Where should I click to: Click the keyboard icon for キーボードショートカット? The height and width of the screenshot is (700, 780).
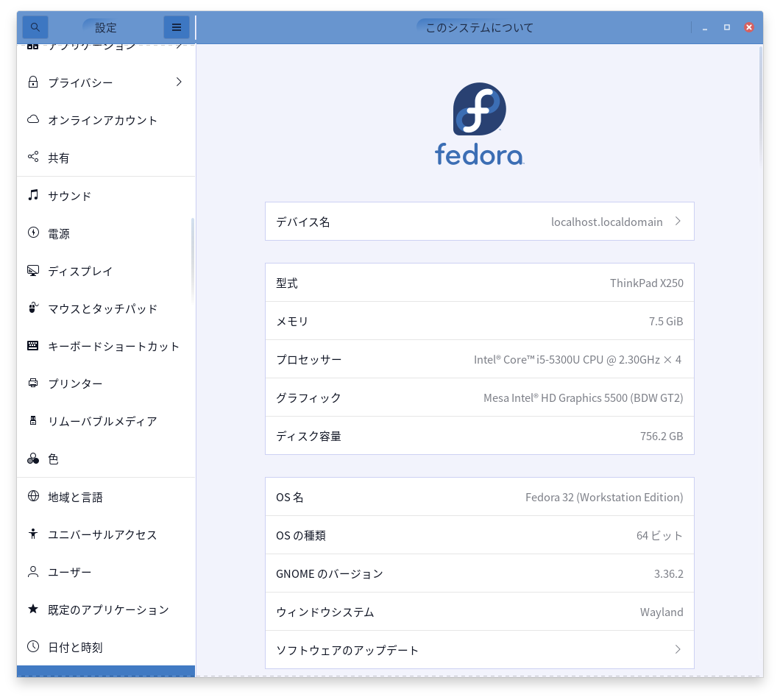(x=33, y=345)
